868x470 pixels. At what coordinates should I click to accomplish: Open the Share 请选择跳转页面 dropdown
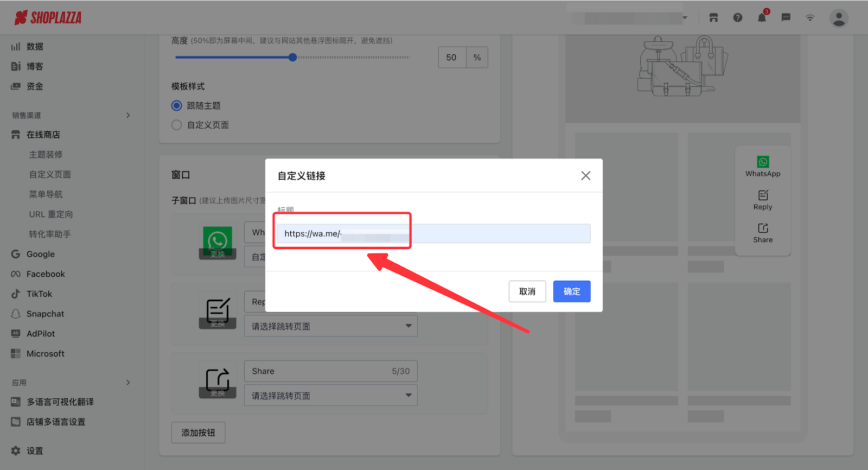click(x=330, y=396)
